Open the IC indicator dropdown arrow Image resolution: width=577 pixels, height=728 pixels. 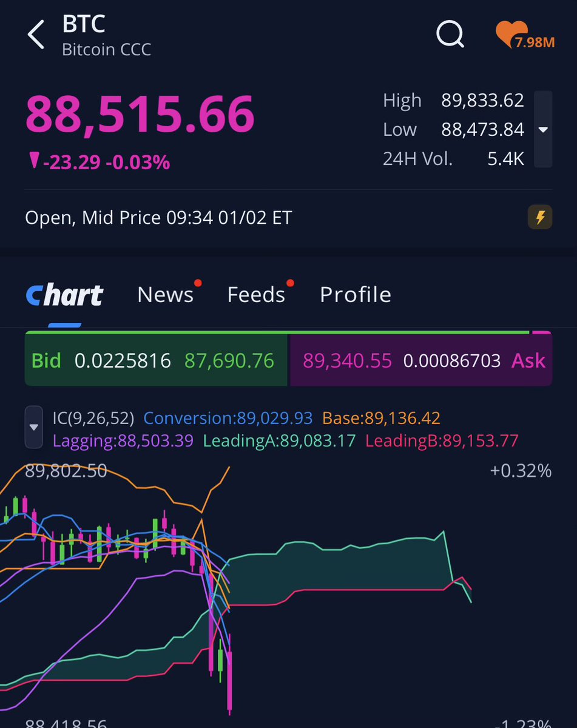34,427
